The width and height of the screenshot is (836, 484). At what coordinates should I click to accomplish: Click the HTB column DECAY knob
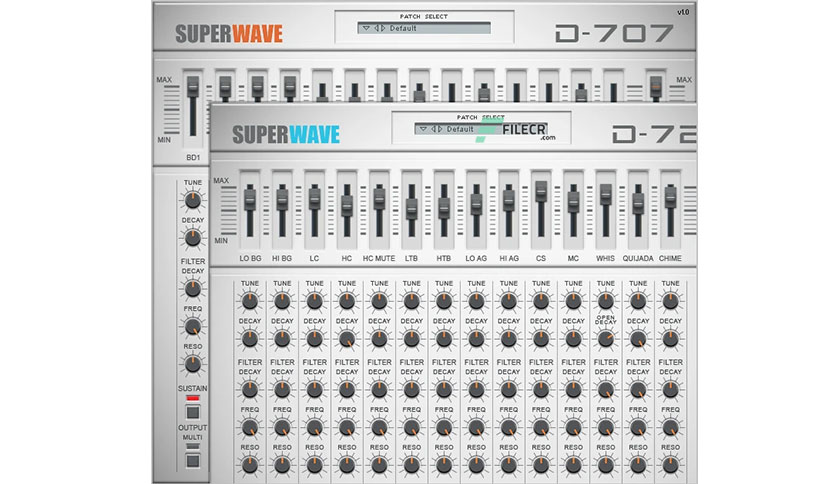[x=444, y=339]
